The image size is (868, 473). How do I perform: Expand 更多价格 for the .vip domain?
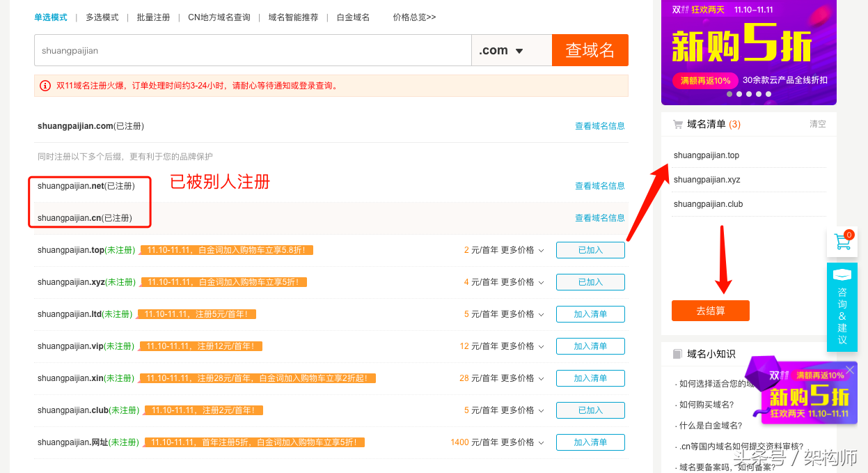click(522, 346)
